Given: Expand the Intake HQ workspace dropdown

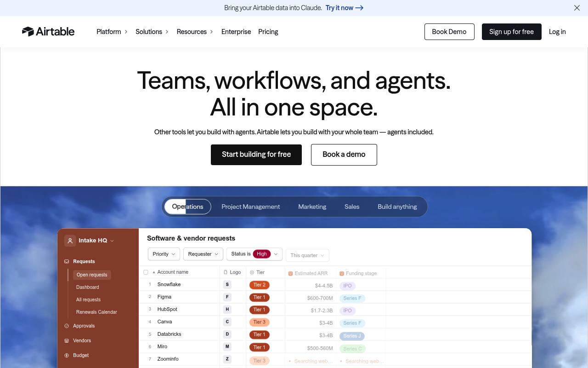Looking at the screenshot, I should coord(112,241).
